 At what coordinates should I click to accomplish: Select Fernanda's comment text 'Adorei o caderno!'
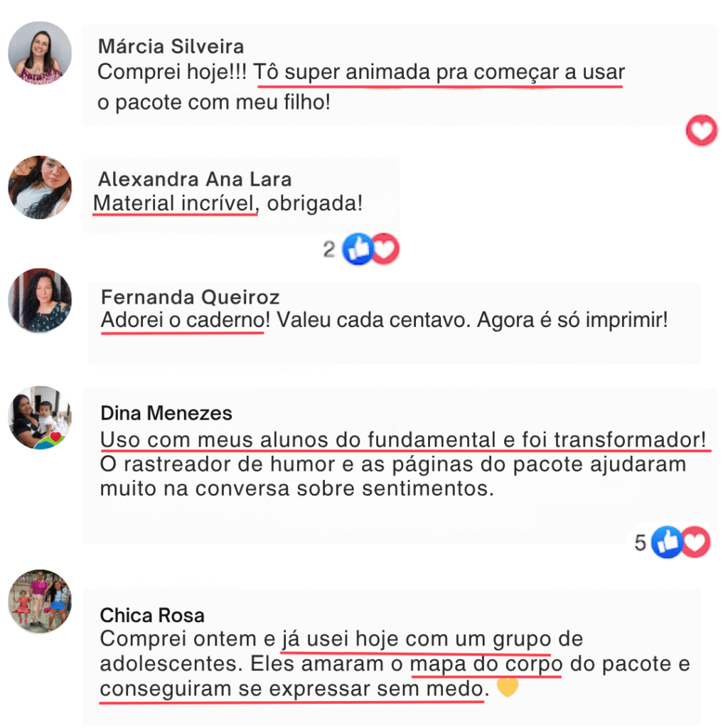click(186, 320)
